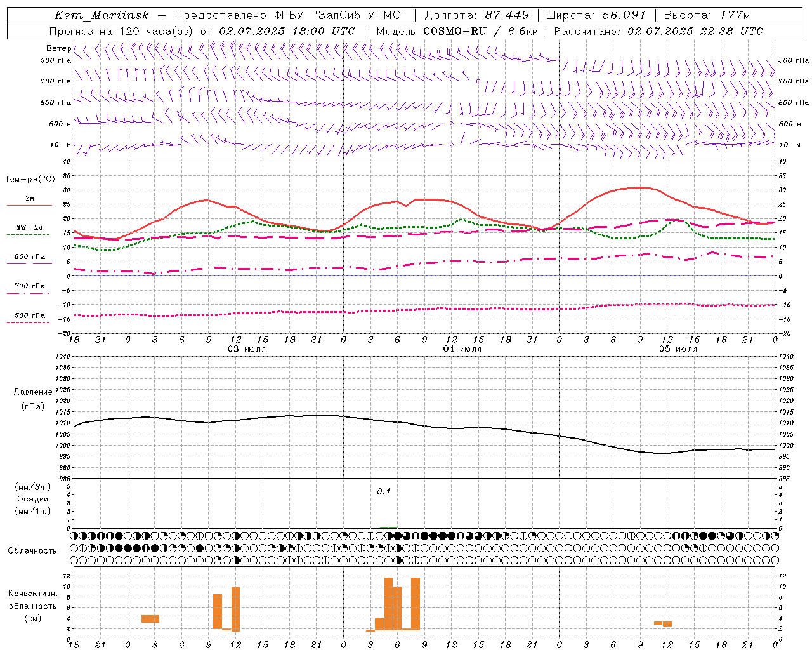Click 40 on left temperature axis
This screenshot has width=812, height=650.
66,162
